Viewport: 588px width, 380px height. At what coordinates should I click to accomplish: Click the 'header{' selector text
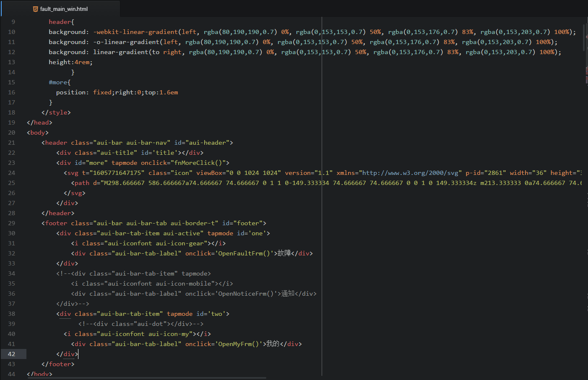[61, 22]
